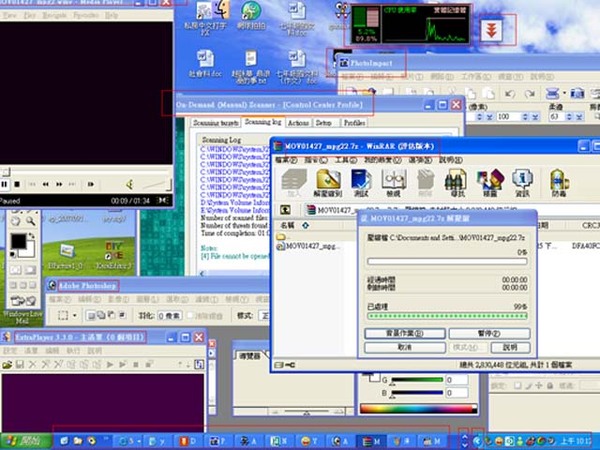Click PhotoImpact undo arrow icon
Image resolution: width=600 pixels, height=450 pixels.
click(x=509, y=93)
